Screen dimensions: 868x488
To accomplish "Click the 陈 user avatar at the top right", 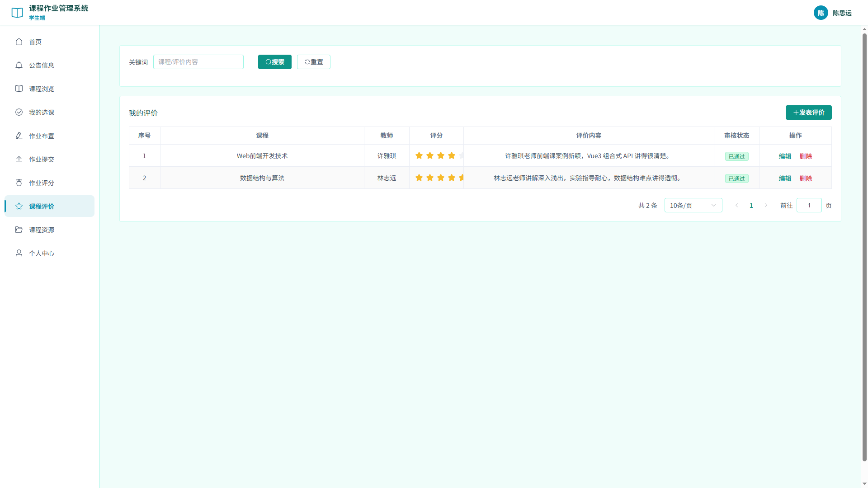I will (x=821, y=13).
